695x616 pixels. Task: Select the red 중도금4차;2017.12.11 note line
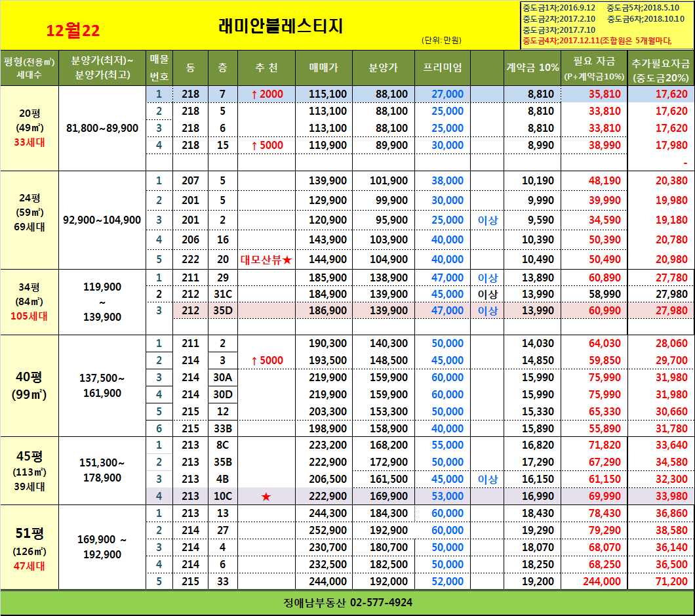click(x=597, y=41)
